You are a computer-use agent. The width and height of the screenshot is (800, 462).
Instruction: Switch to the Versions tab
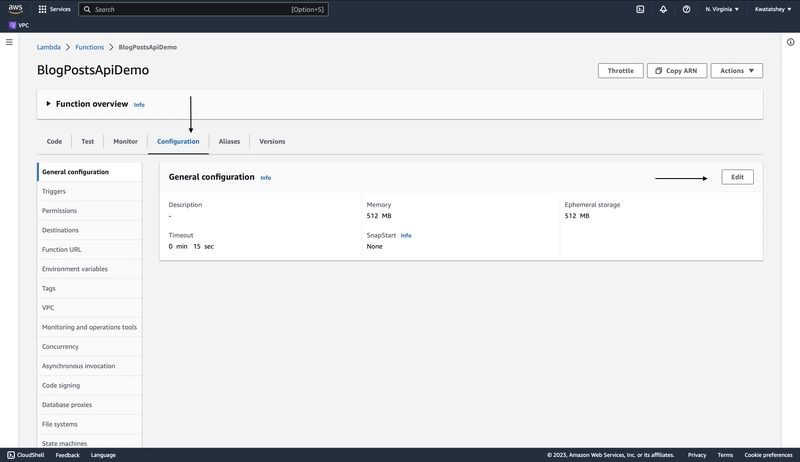pyautogui.click(x=272, y=141)
